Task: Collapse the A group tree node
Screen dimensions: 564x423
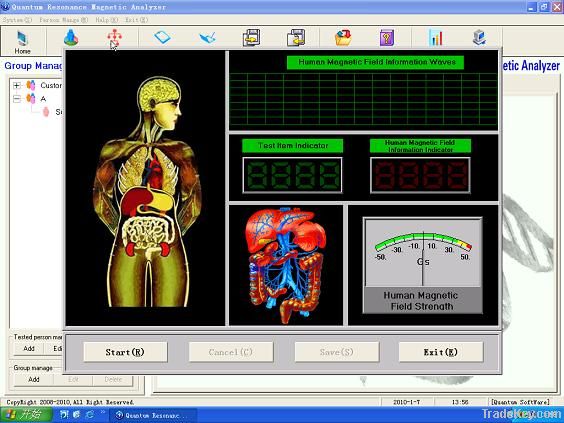Action: point(17,99)
